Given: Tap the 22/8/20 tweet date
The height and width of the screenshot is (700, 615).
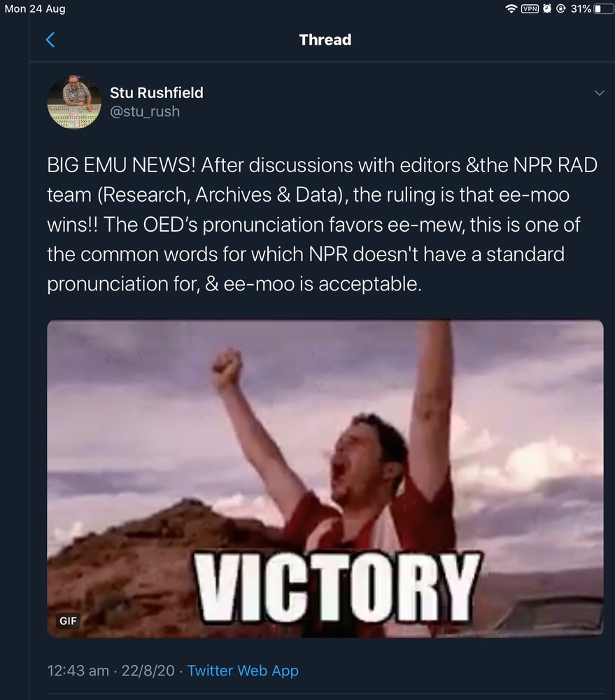Looking at the screenshot, I should click(x=148, y=671).
